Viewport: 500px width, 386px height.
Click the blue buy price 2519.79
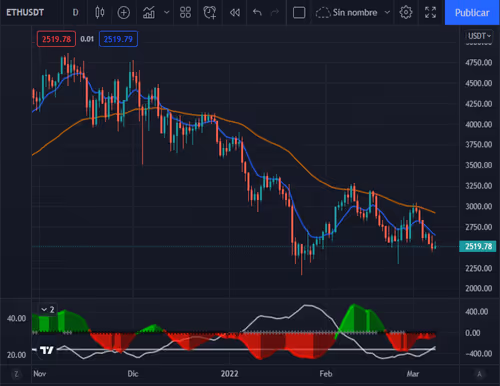(118, 39)
